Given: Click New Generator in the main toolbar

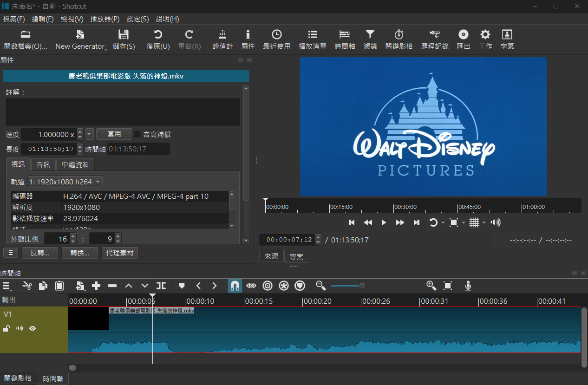Looking at the screenshot, I should pyautogui.click(x=80, y=40).
